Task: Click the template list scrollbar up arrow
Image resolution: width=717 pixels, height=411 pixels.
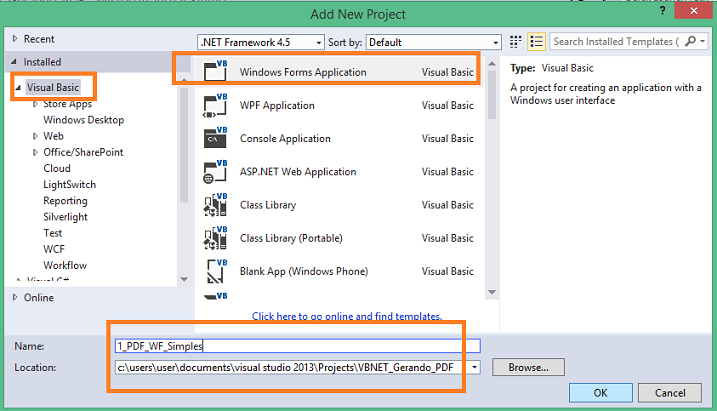Action: click(492, 64)
